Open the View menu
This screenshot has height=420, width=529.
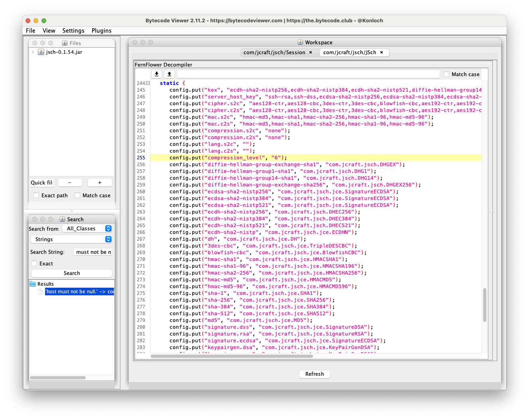(x=49, y=31)
